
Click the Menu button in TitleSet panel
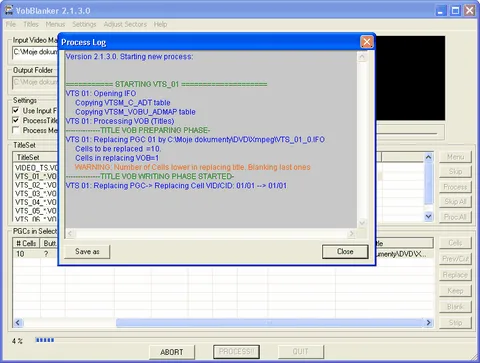click(455, 157)
